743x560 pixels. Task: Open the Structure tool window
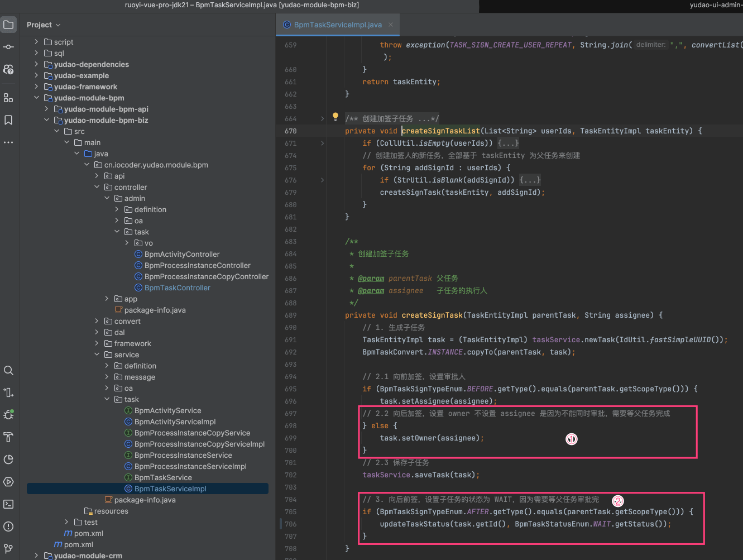point(8,98)
